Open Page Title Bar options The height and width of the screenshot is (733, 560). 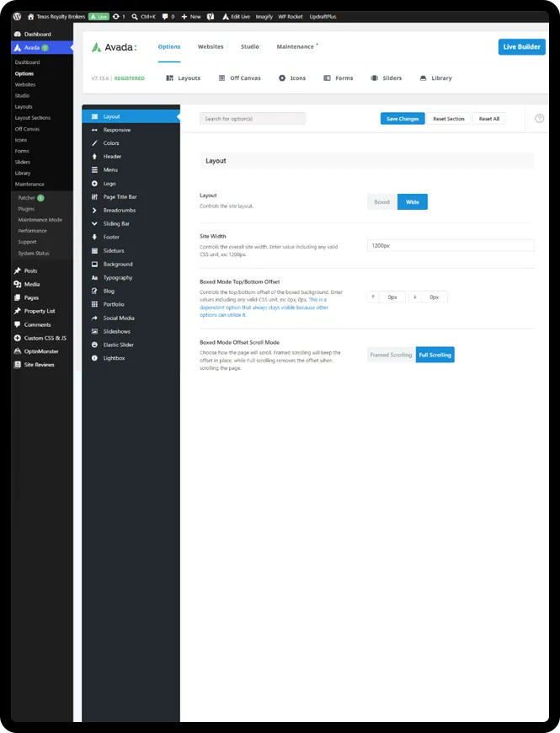point(131,197)
